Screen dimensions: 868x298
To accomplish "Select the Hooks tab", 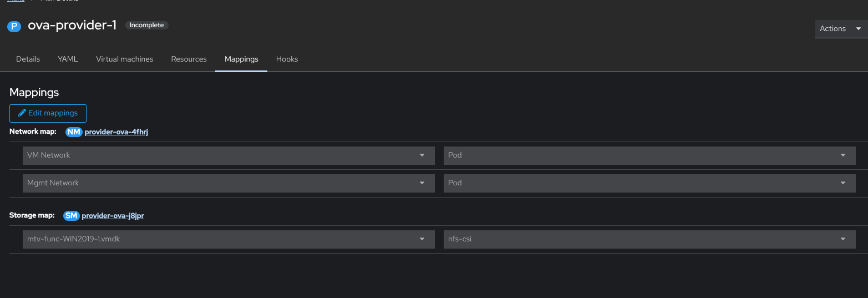I will pos(287,59).
